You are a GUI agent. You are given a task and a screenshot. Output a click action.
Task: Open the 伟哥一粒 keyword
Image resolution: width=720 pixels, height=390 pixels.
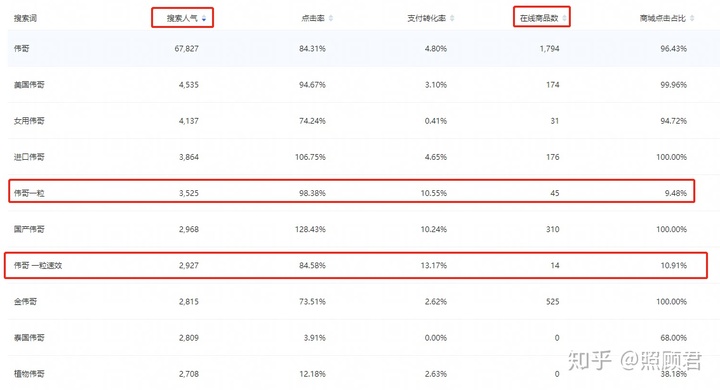point(29,193)
